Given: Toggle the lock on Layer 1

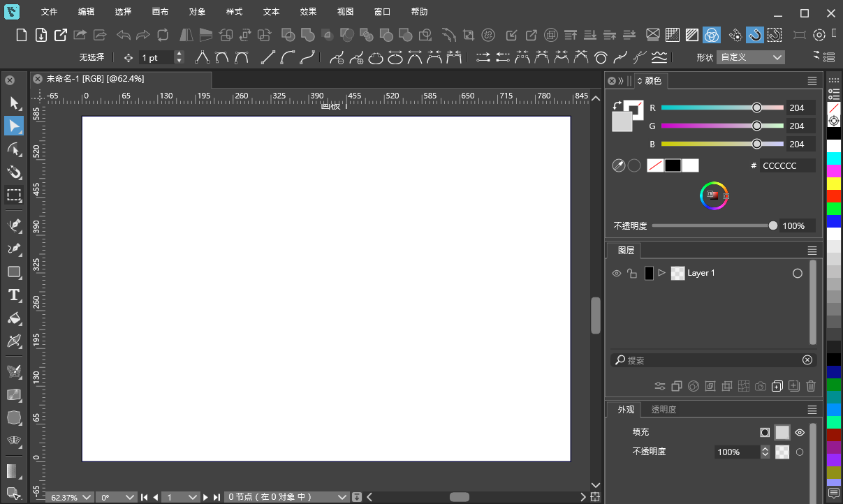Looking at the screenshot, I should click(x=632, y=273).
